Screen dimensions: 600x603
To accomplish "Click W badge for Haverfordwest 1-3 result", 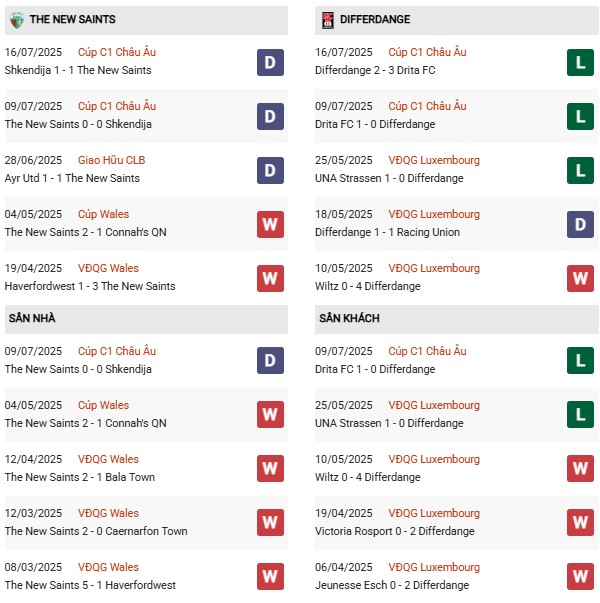I will pyautogui.click(x=270, y=278).
